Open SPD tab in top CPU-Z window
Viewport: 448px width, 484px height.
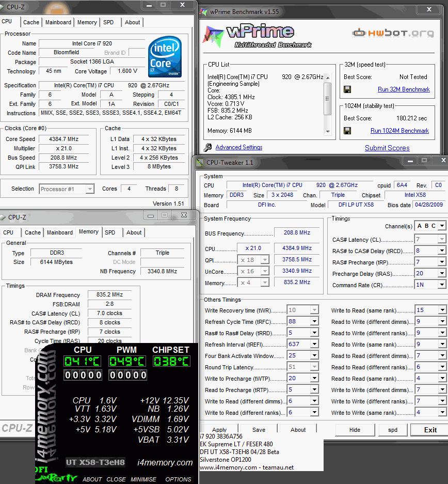(x=108, y=22)
